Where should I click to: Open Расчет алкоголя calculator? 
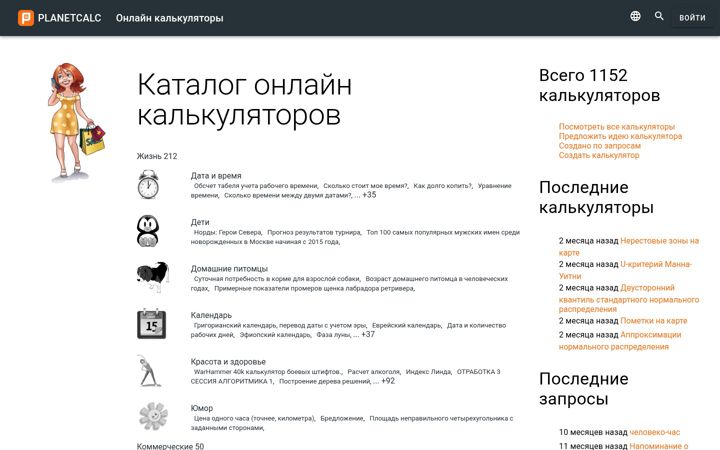[374, 371]
